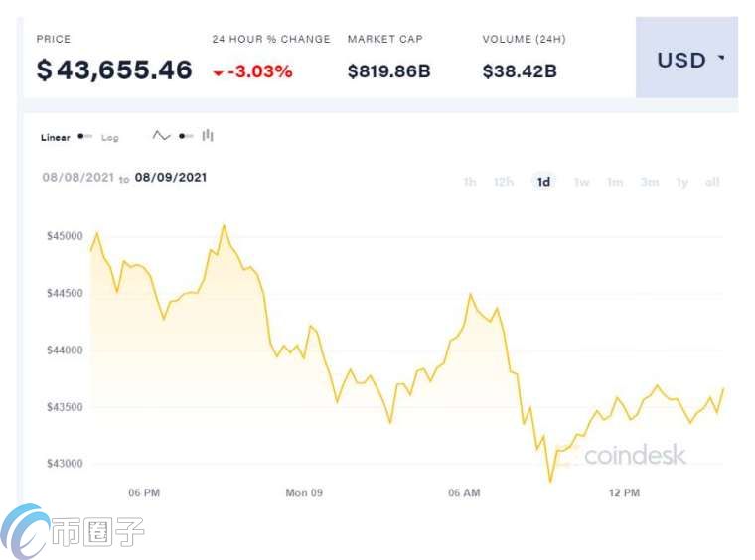This screenshot has width=755, height=560.
Task: Switch to the 1m time range
Action: (x=615, y=182)
